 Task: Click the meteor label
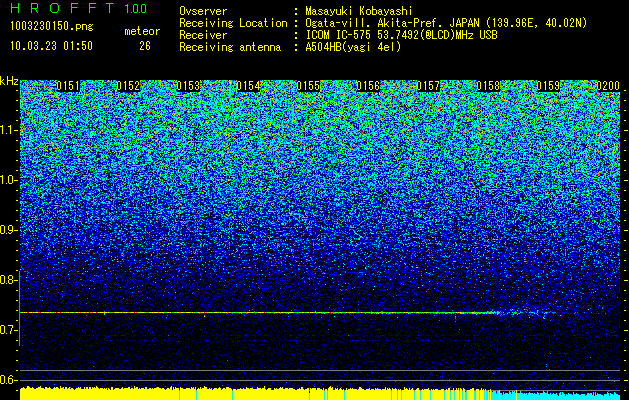142,31
